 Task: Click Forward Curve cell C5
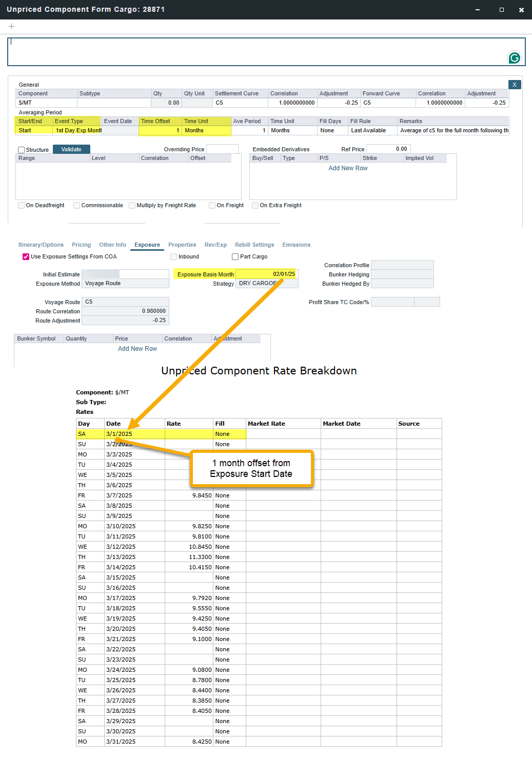click(388, 103)
